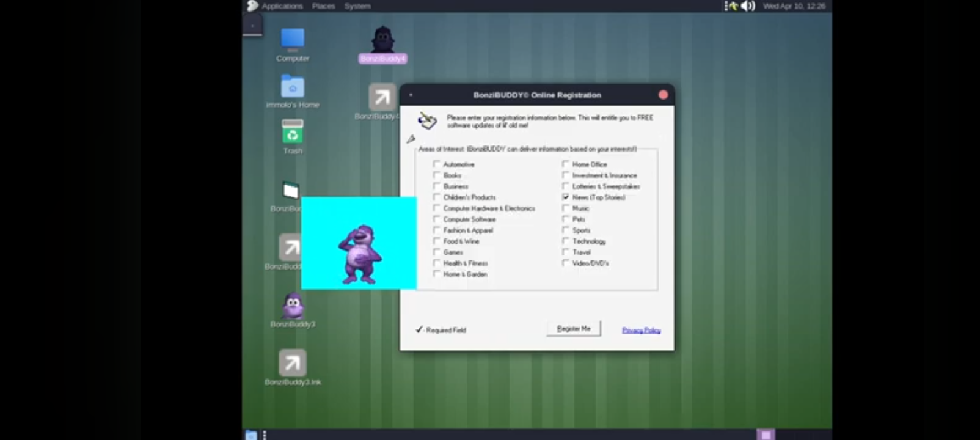Select the shortcut icon beside the registration dialog title
Image resolution: width=980 pixels, height=440 pixels.
coord(382,97)
